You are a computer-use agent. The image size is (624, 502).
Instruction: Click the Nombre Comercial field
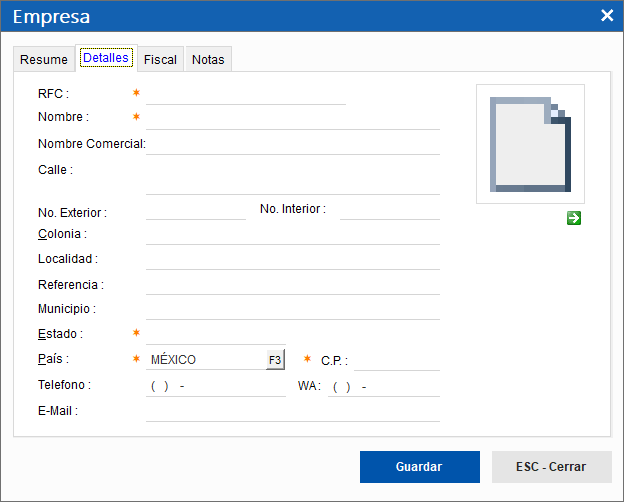click(292, 144)
